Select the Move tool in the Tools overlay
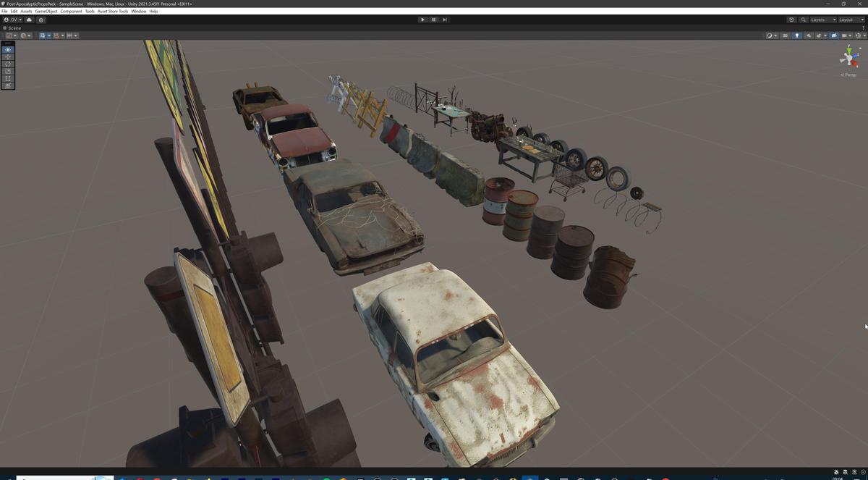Image resolution: width=868 pixels, height=480 pixels. (8, 56)
